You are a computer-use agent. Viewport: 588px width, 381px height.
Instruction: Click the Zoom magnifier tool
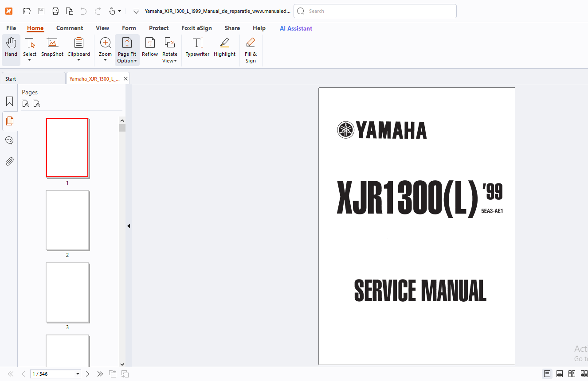(106, 47)
